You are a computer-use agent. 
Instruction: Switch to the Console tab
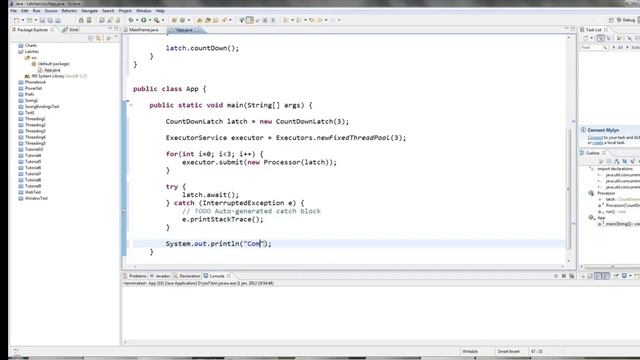coord(217,276)
